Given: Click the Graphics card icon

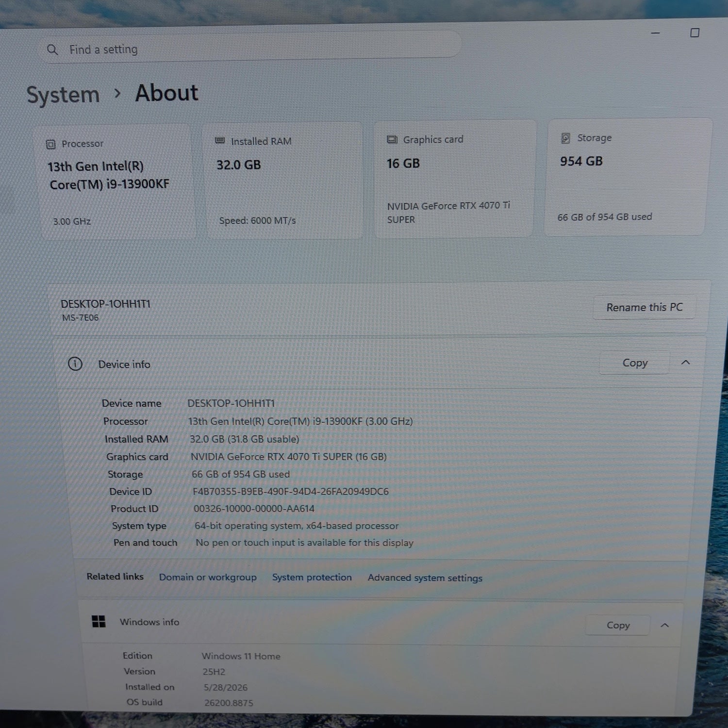Looking at the screenshot, I should tap(392, 140).
